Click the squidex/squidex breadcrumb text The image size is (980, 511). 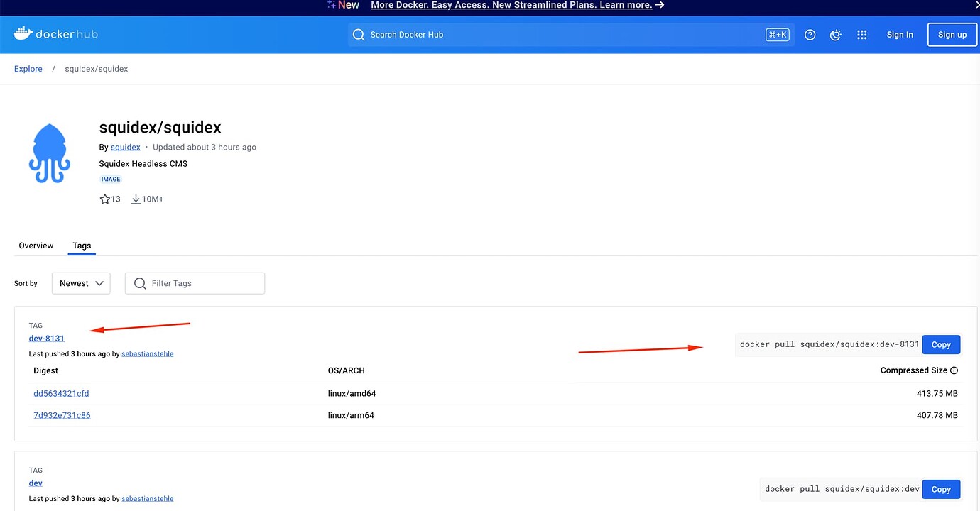click(x=97, y=69)
